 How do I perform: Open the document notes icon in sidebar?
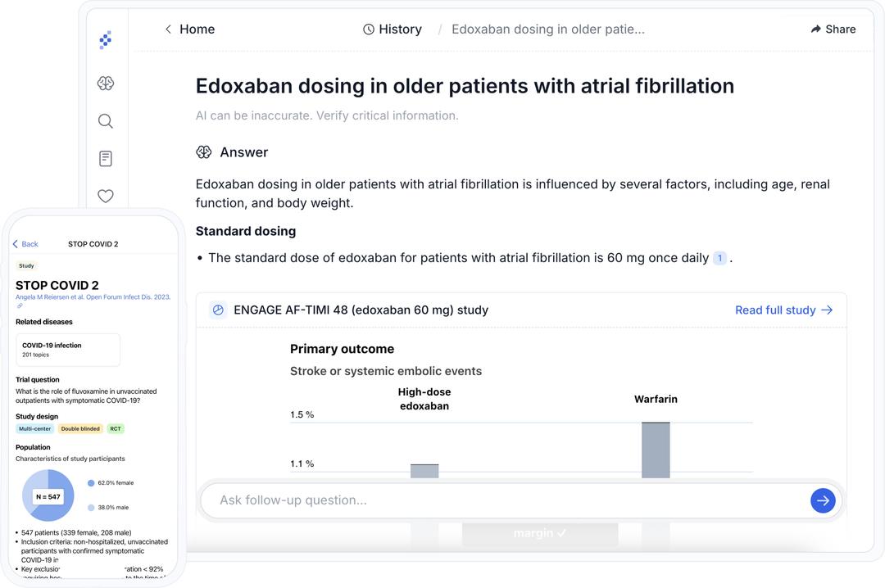[105, 159]
